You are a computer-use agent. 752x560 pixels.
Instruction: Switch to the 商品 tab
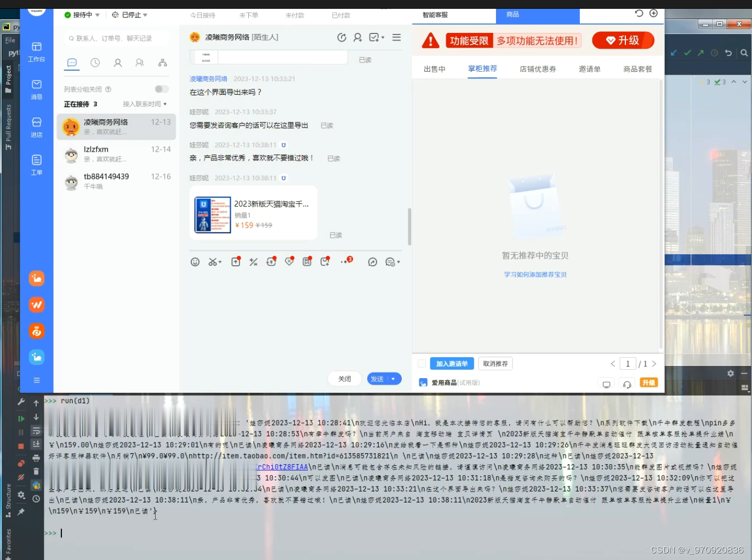(512, 15)
